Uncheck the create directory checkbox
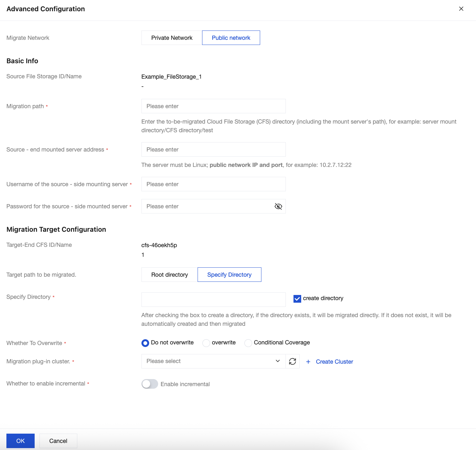This screenshot has height=450, width=476. (x=297, y=299)
